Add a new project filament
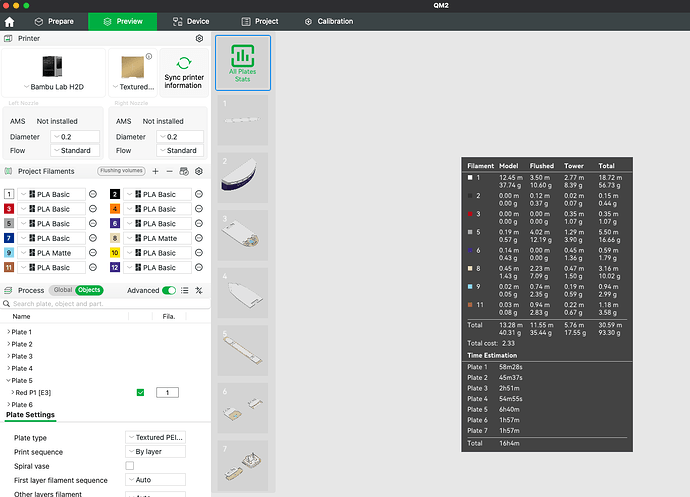 pos(155,171)
